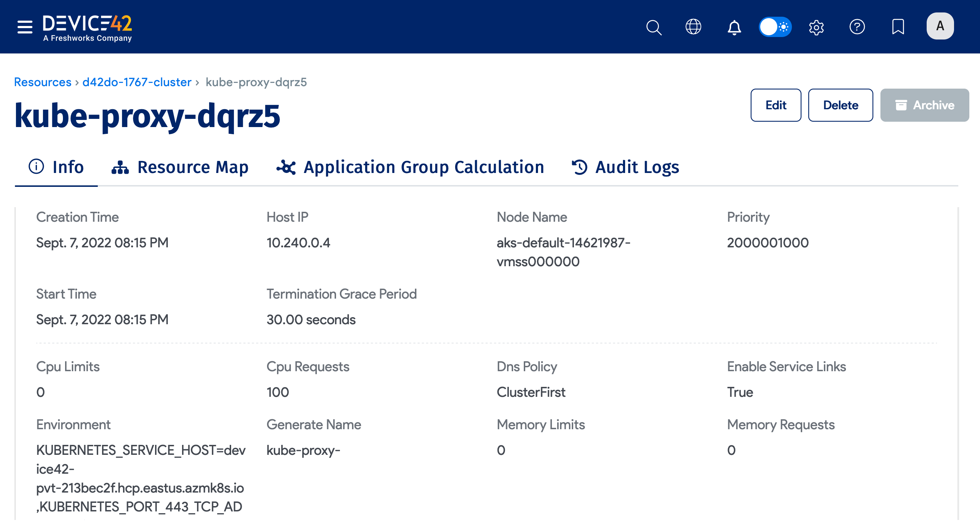Open the hamburger navigation menu
The height and width of the screenshot is (531, 980).
click(25, 27)
